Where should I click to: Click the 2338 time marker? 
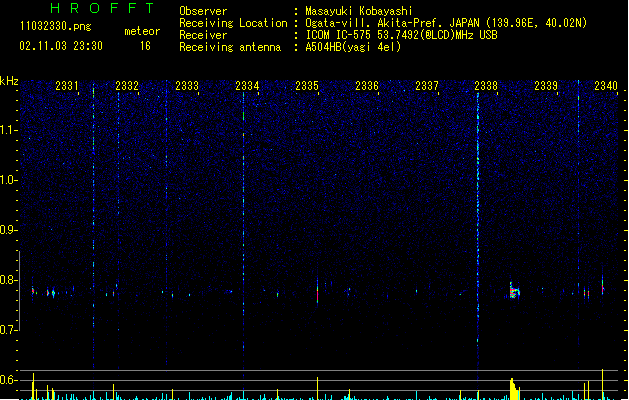click(486, 85)
